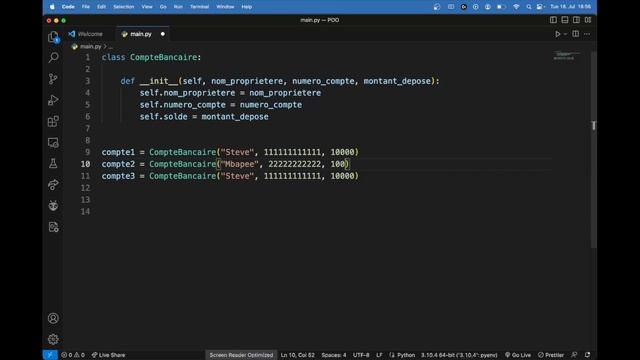
Task: Open the Manage gear icon
Action: coord(53,339)
